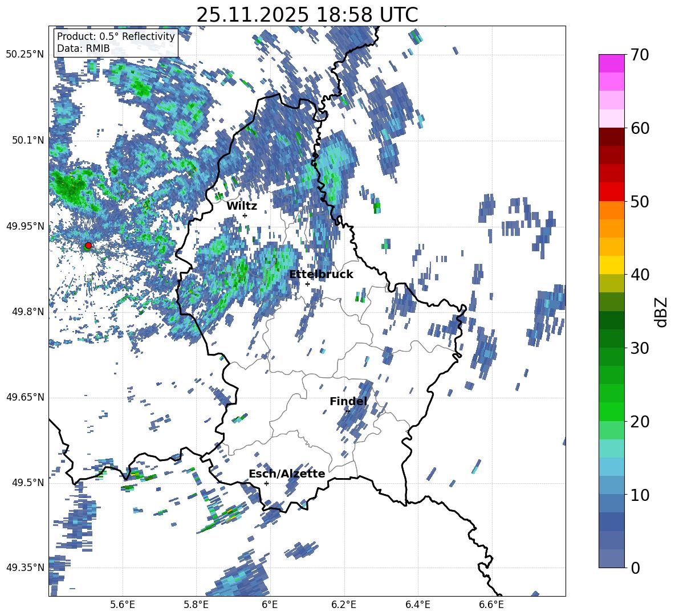Click the dark maroon colorbar segment below 60
Screen dimensions: 675x616
(x=611, y=136)
